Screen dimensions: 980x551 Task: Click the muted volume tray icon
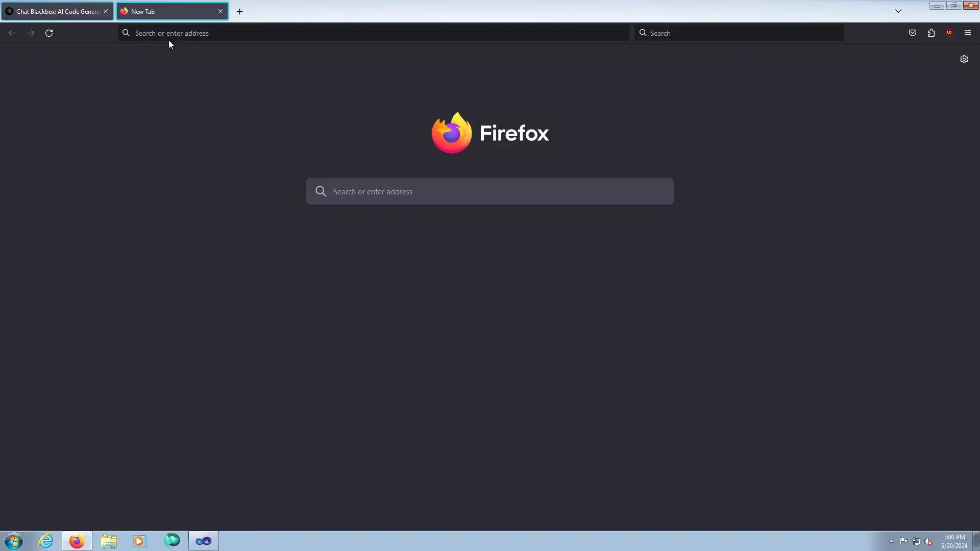click(928, 542)
